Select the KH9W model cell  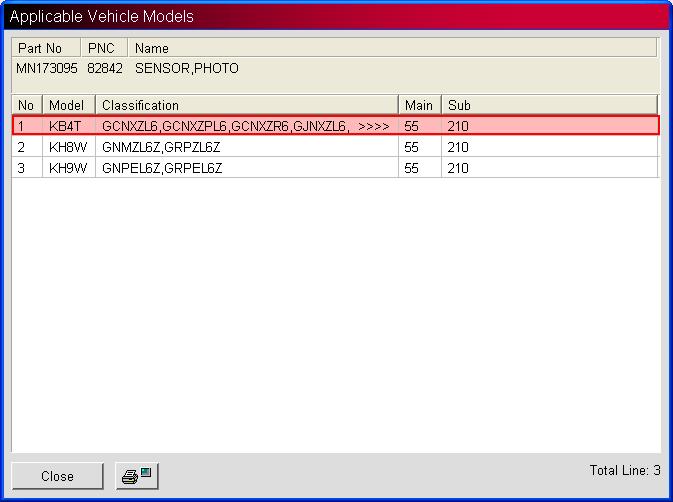coord(68,168)
